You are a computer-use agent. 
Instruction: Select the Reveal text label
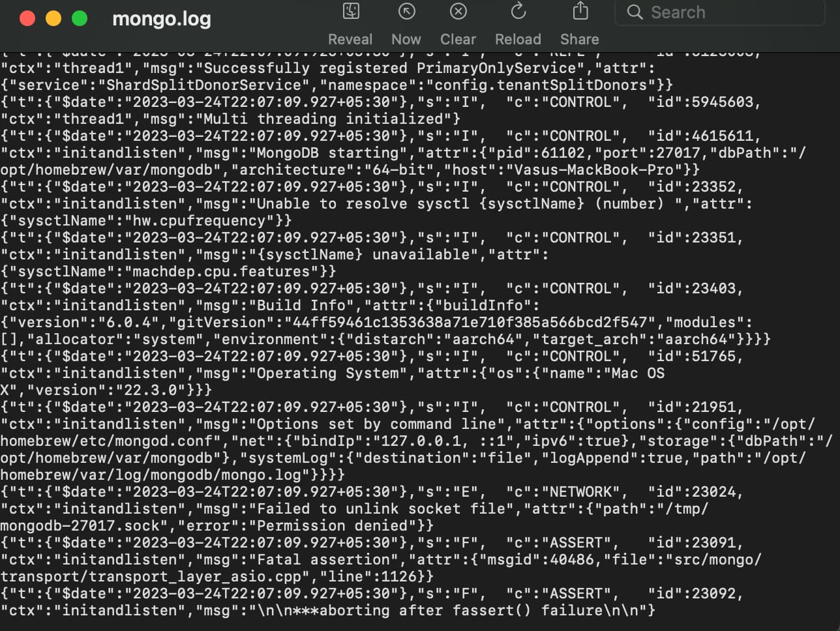pos(350,39)
